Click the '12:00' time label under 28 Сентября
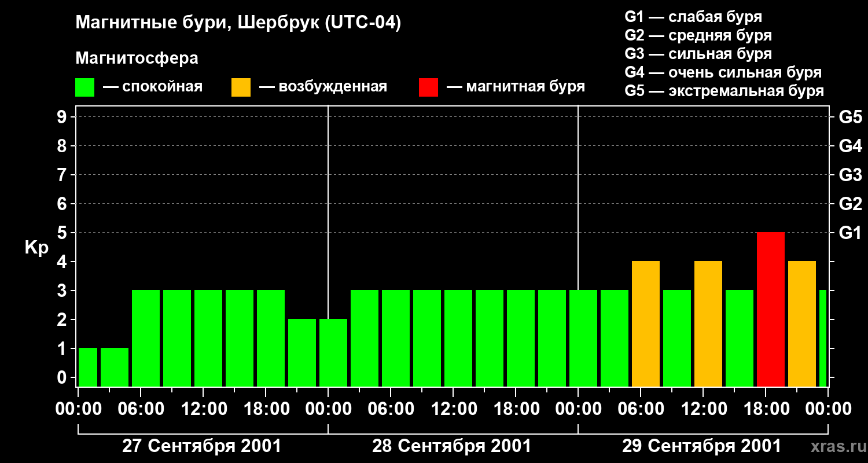Screen dimensions: 868x463 [453, 409]
